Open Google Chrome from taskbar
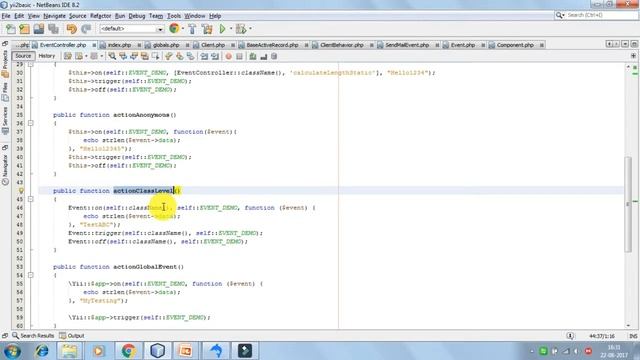This screenshot has width=640, height=360. (128, 351)
